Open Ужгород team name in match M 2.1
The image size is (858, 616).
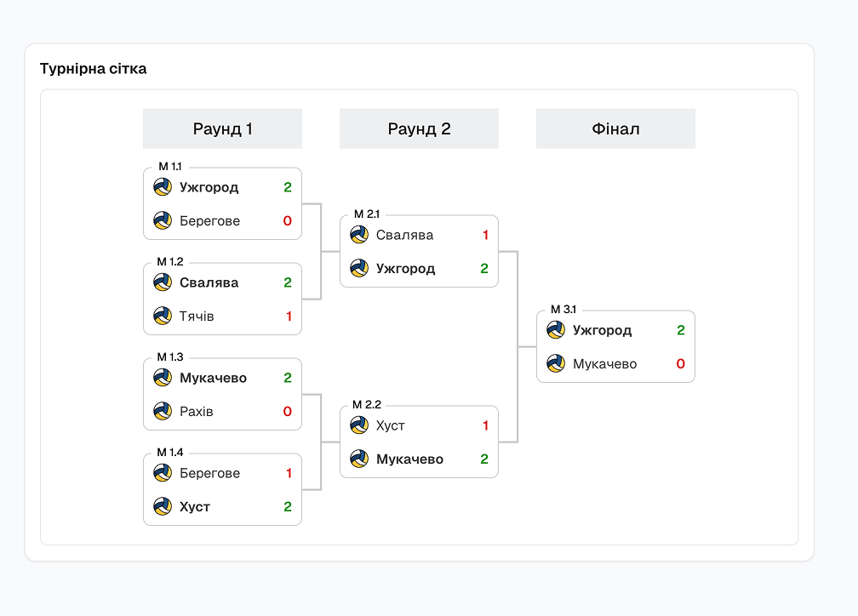[x=405, y=269]
